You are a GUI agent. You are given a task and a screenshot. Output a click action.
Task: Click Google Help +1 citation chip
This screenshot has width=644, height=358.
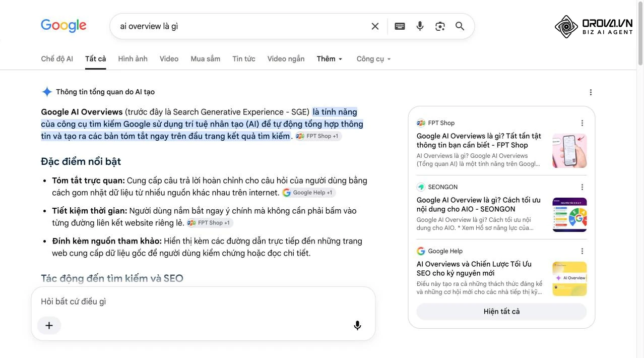pyautogui.click(x=308, y=193)
